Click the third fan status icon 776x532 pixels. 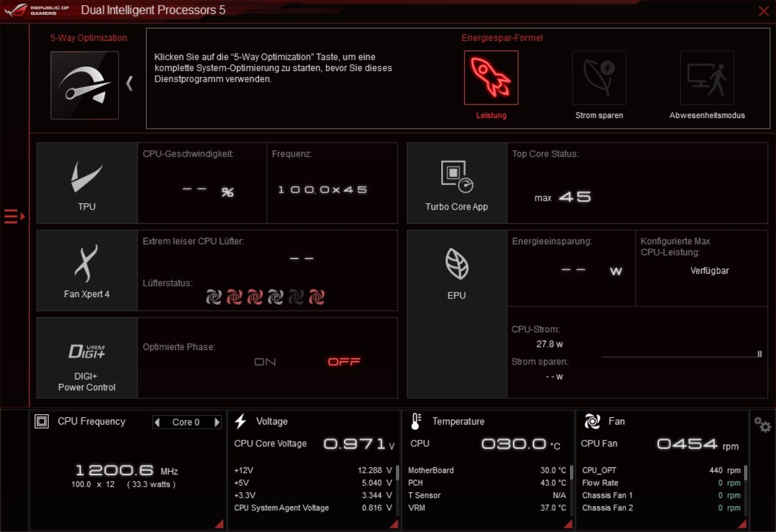click(x=255, y=297)
